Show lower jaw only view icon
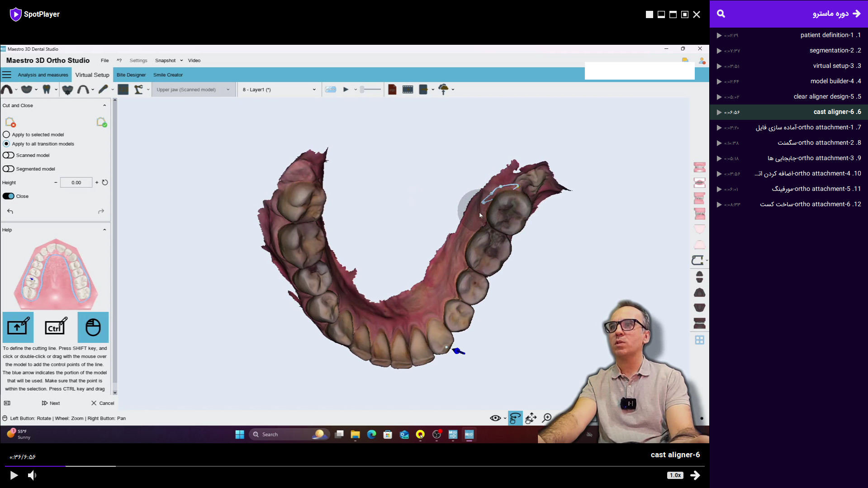Image resolution: width=868 pixels, height=488 pixels. (699, 245)
